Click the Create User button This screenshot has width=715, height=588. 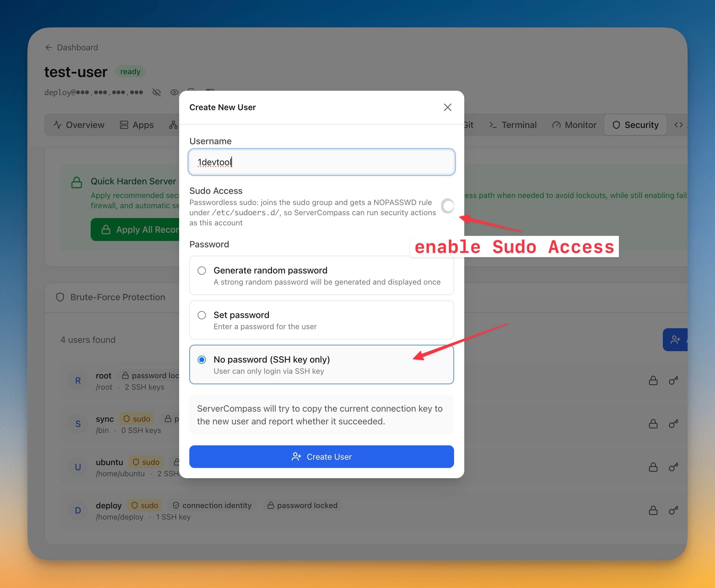click(322, 457)
